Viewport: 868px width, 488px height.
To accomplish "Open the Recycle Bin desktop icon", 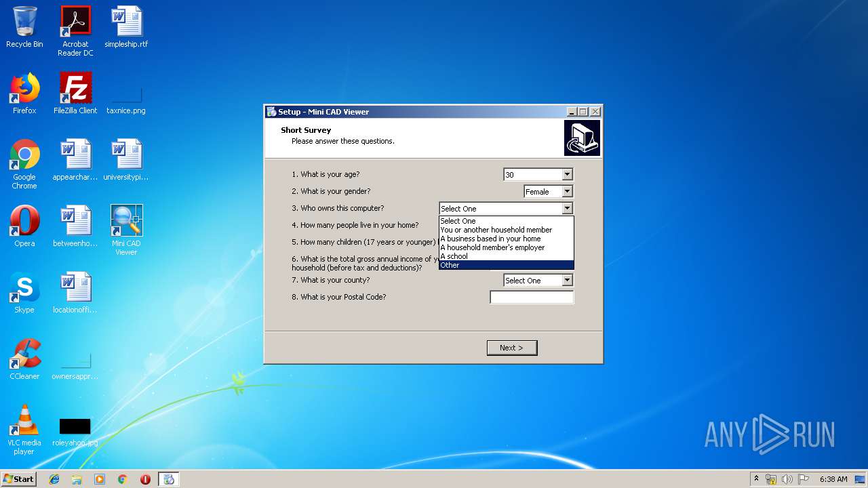I will coord(24,27).
